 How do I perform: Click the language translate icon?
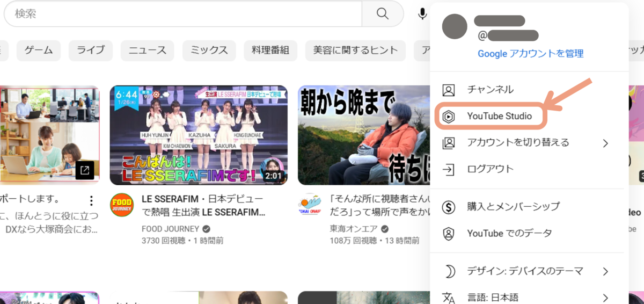pyautogui.click(x=448, y=298)
